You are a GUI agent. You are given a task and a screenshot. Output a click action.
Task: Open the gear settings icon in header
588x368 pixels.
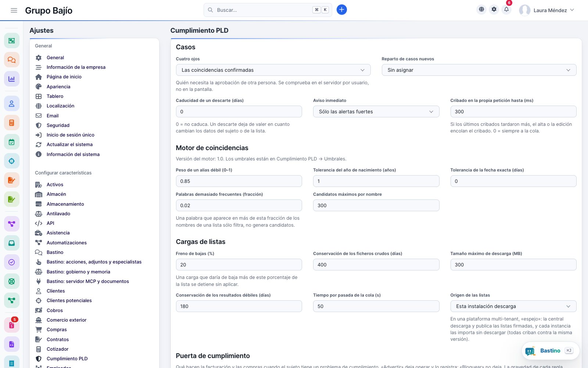[x=494, y=10]
